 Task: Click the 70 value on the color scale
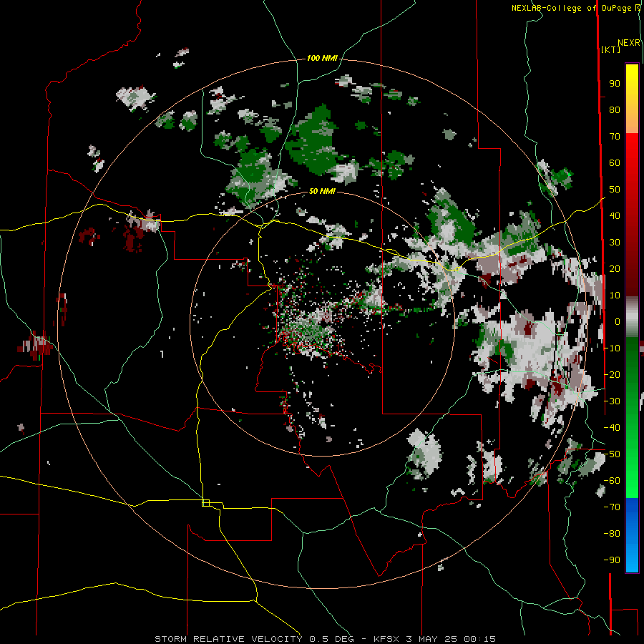(x=615, y=137)
